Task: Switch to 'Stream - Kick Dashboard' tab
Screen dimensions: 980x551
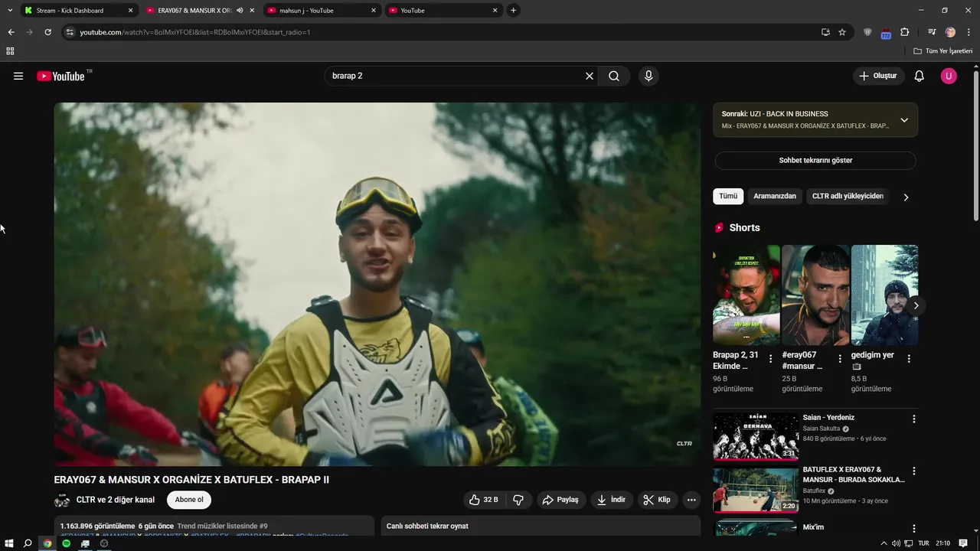Action: point(78,11)
